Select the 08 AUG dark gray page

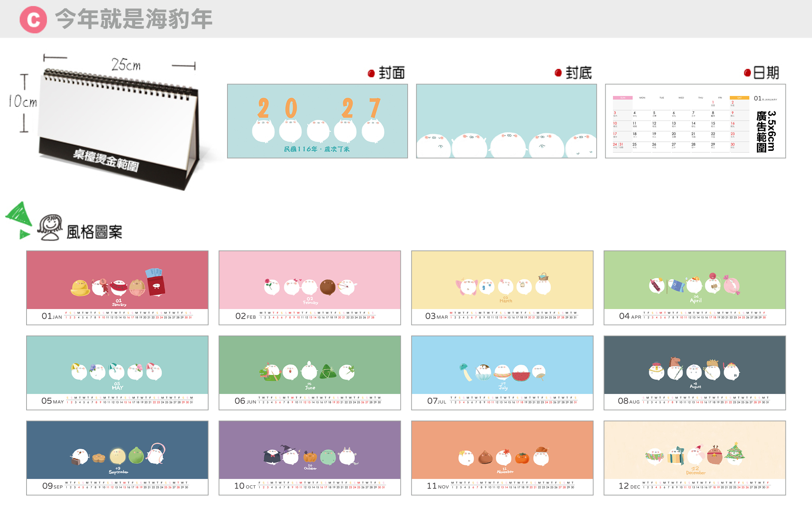tap(695, 373)
